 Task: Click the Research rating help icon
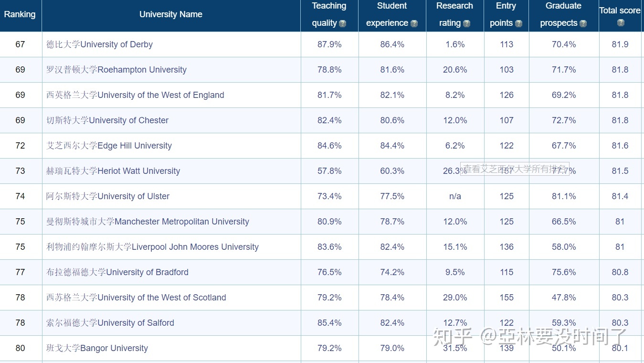point(466,23)
